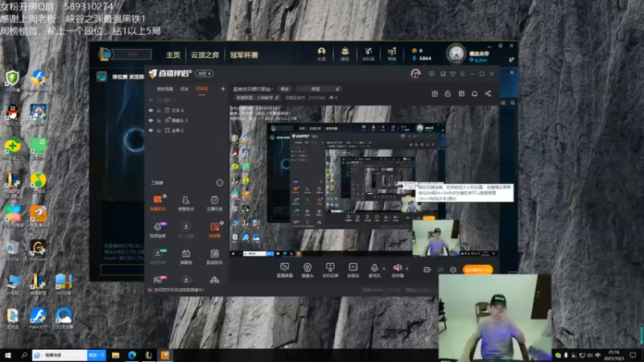Click the League of Legends logo in the client
Screen dimensions: 644x362
[x=105, y=54]
